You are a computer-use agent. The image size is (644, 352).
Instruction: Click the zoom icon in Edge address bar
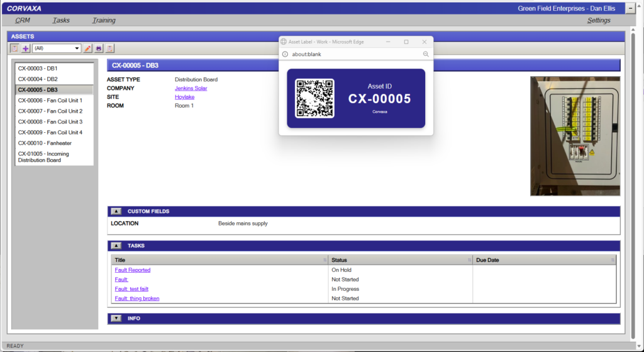[x=426, y=54]
